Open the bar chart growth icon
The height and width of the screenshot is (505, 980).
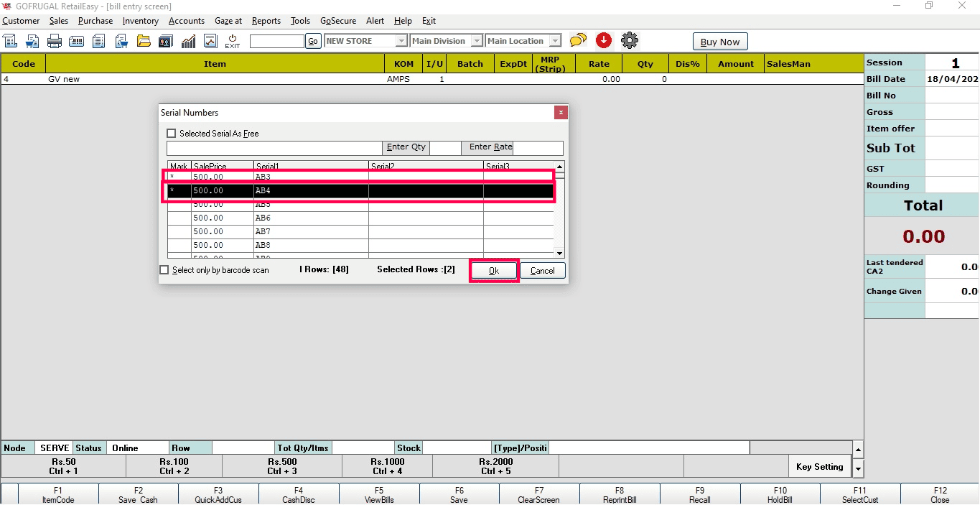pos(188,41)
